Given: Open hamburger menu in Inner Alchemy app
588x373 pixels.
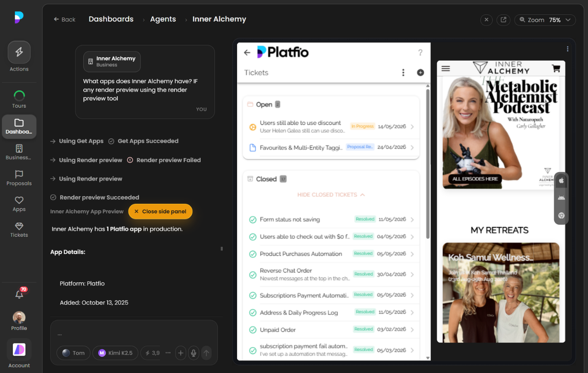Looking at the screenshot, I should point(446,68).
